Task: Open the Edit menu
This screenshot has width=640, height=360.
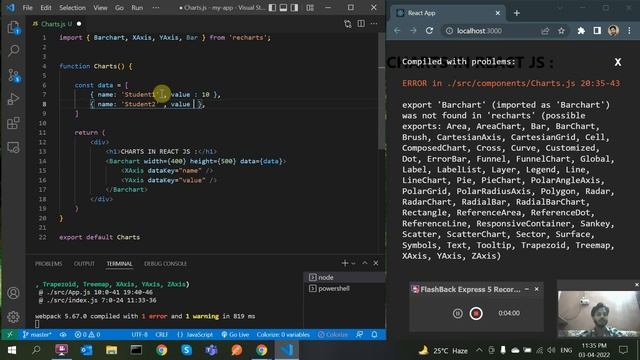Action: click(x=46, y=8)
